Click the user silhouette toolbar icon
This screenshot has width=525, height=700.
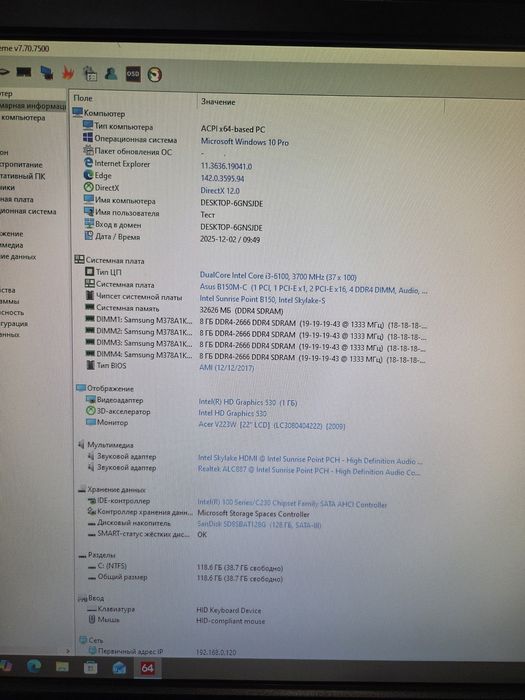[x=111, y=74]
